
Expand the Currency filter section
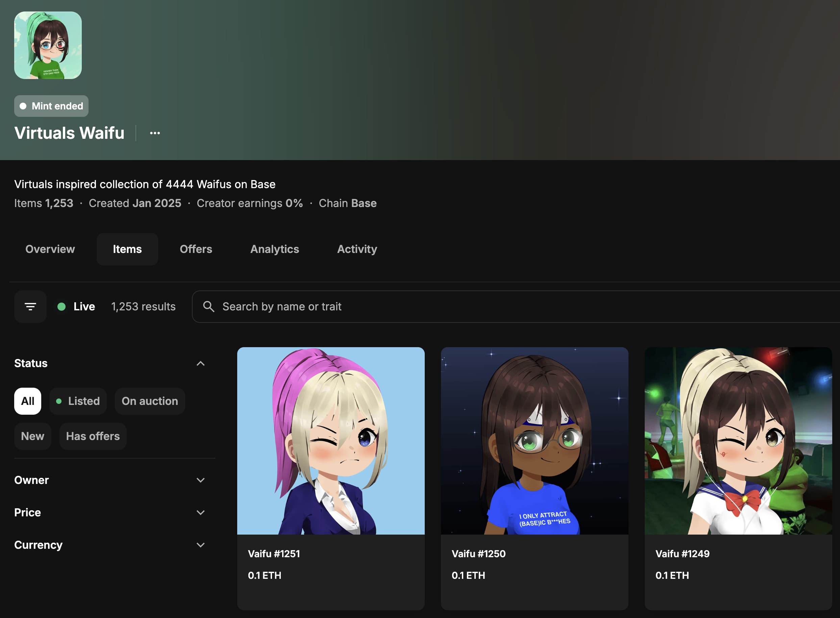[201, 545]
